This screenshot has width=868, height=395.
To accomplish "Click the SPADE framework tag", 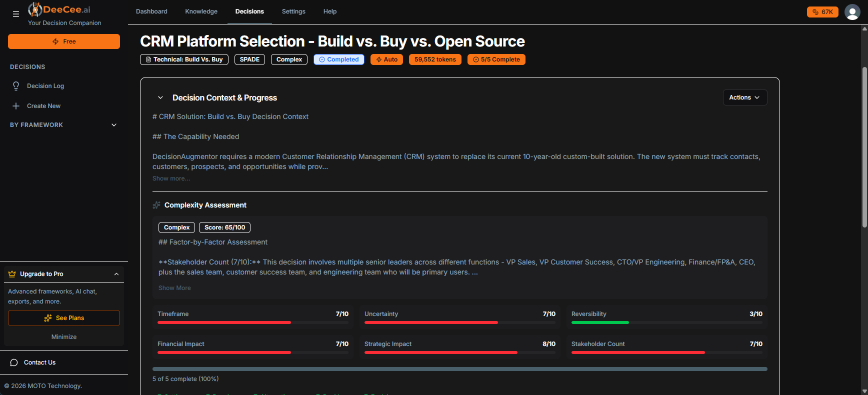I will click(249, 59).
